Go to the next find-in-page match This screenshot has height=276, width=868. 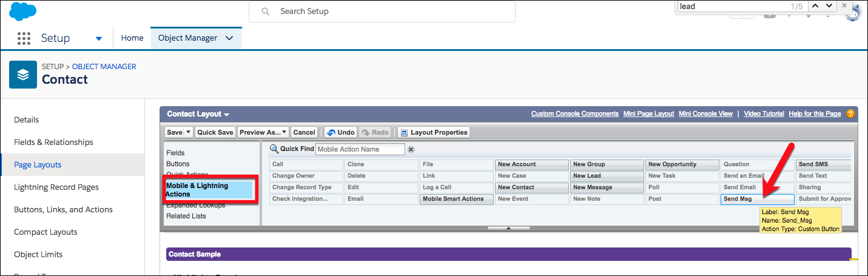[x=829, y=6]
